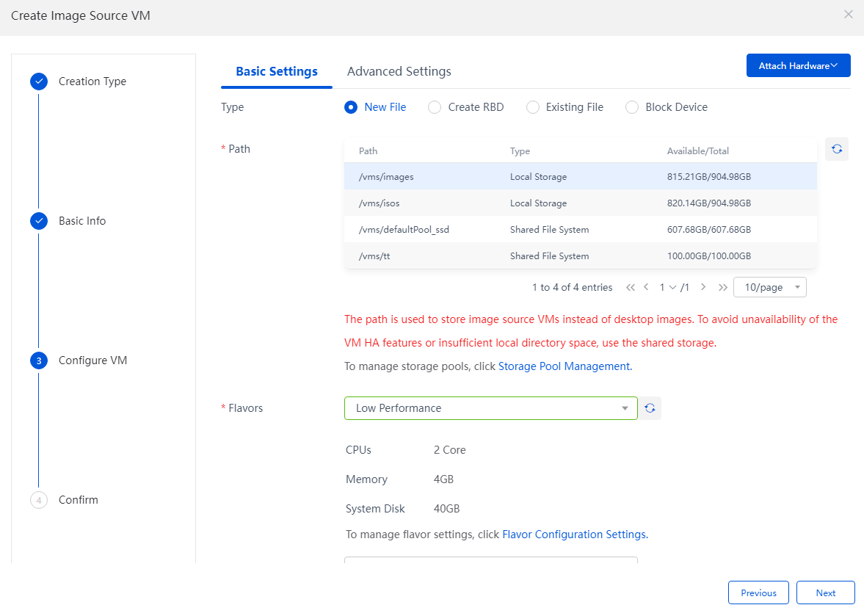Screen dimensions: 864x616
Task: Expand the 10/page entries selector
Action: [x=770, y=287]
